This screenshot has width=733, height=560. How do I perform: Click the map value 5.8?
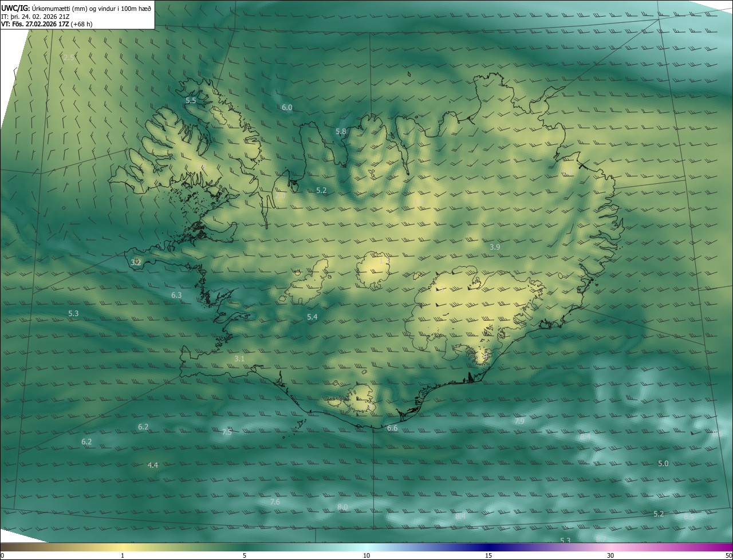click(x=341, y=131)
